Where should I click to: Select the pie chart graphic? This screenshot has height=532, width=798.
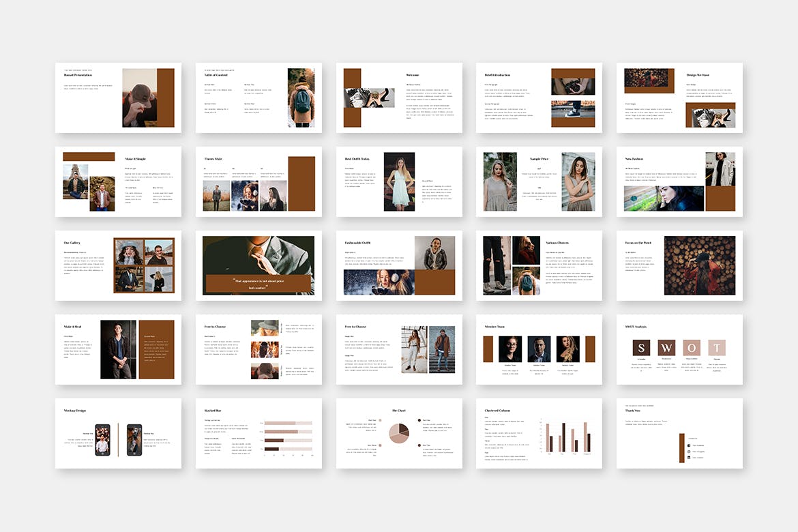coord(398,432)
